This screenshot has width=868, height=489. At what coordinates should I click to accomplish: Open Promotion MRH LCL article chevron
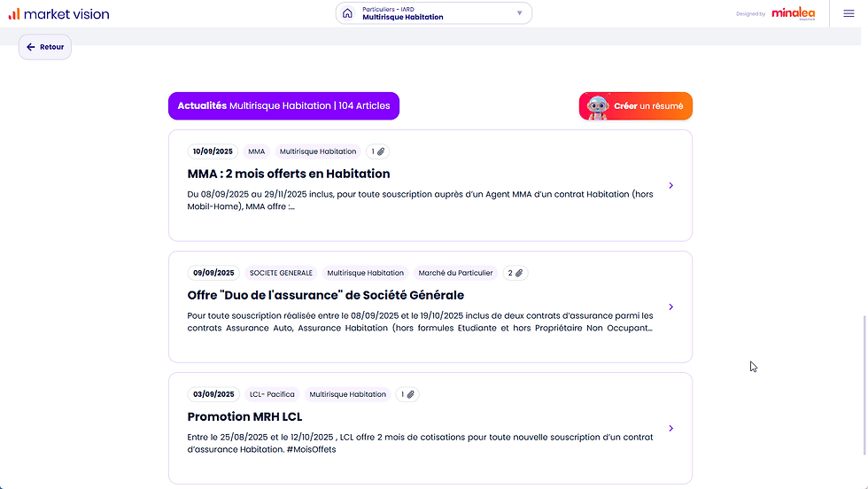pyautogui.click(x=671, y=429)
